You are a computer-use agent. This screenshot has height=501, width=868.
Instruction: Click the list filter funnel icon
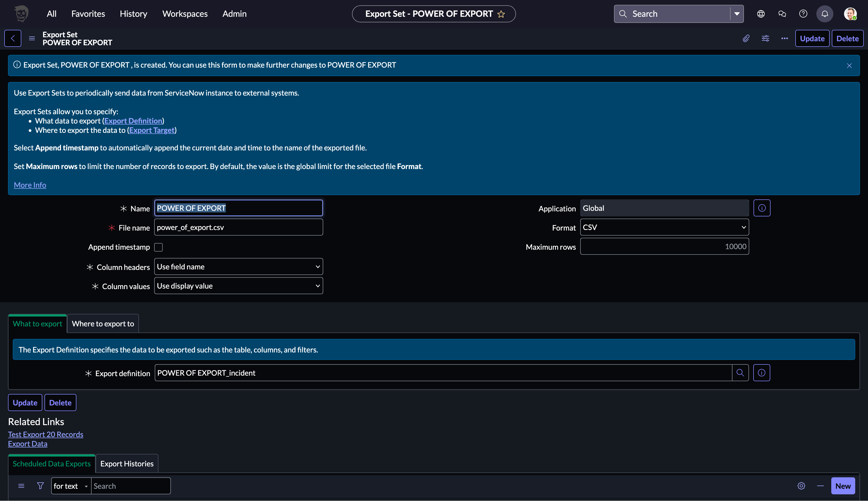40,486
